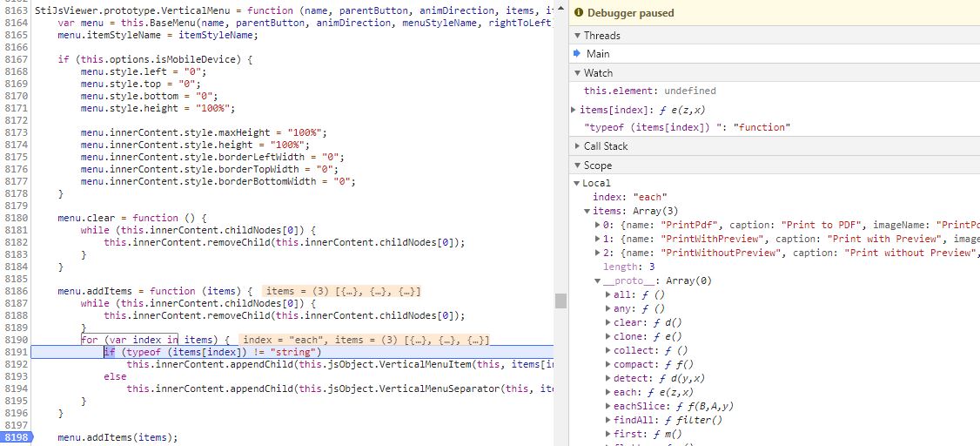Expand the 'each' function in __proto__
The height and width of the screenshot is (446, 980).
tap(608, 392)
